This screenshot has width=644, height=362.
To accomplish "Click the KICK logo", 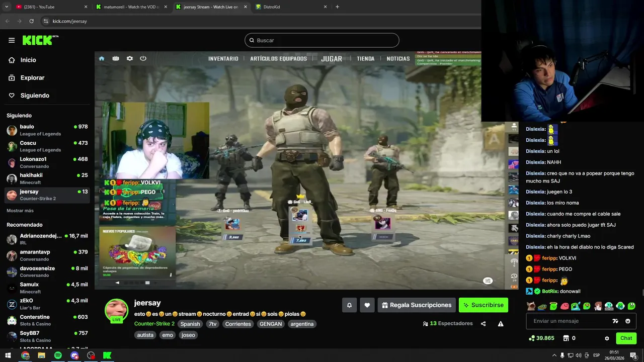I will pos(40,40).
